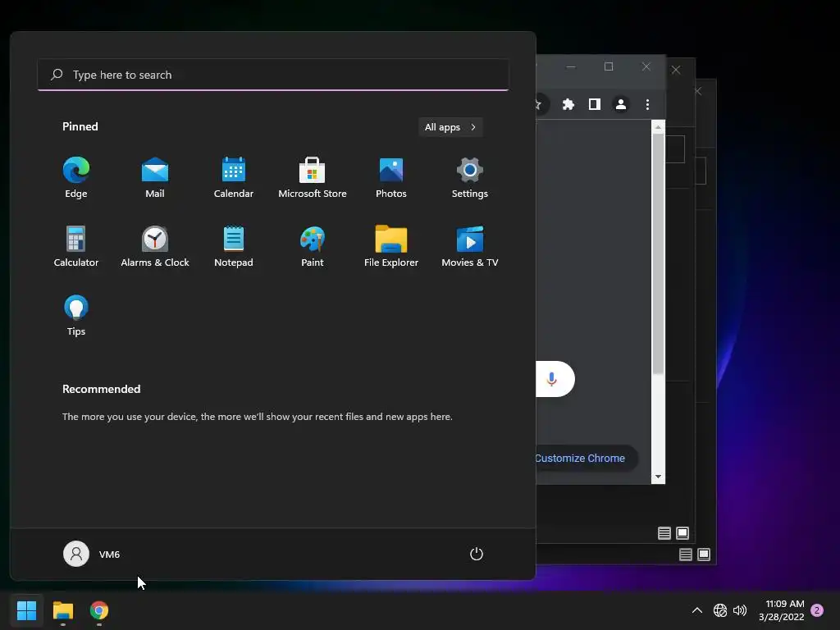
Task: Open the network globe tray icon
Action: (x=720, y=610)
